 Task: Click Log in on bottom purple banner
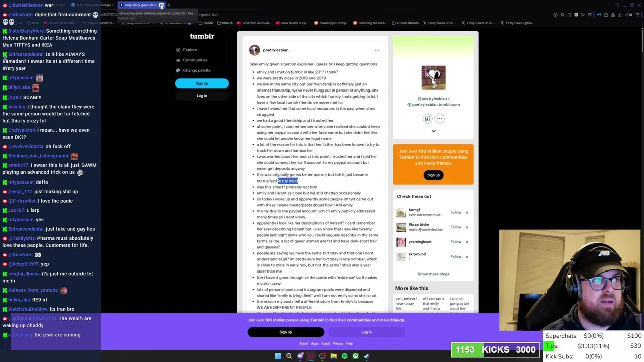pos(366,332)
